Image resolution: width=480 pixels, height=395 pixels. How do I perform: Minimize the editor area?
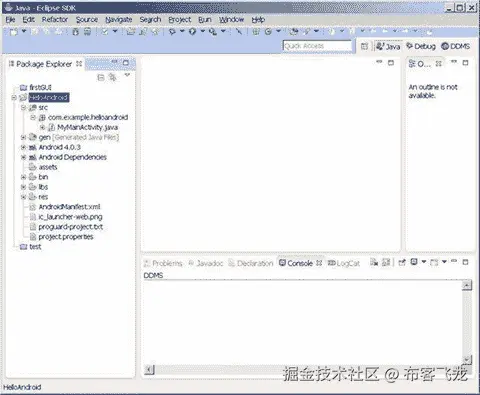pos(379,62)
